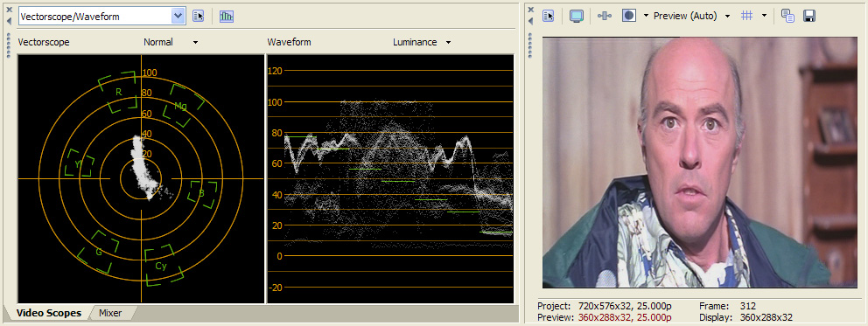Toggle Split Screen View icon
Image resolution: width=868 pixels, height=326 pixels.
pos(629,16)
